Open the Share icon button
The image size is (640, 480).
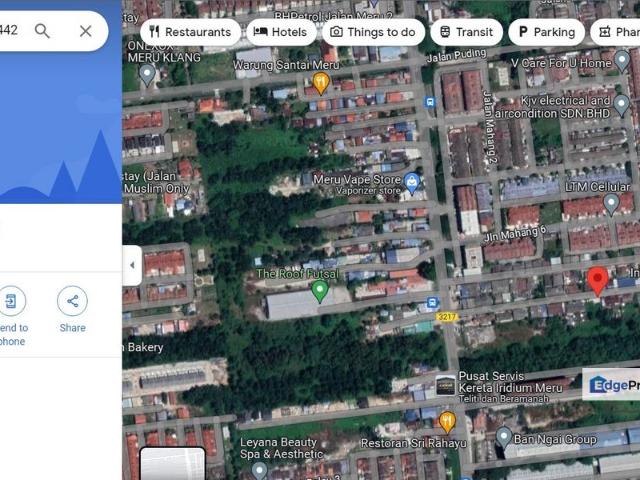click(x=72, y=301)
